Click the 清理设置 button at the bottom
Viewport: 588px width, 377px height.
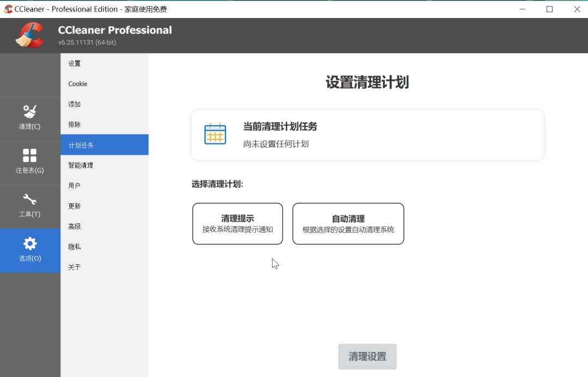(x=367, y=356)
